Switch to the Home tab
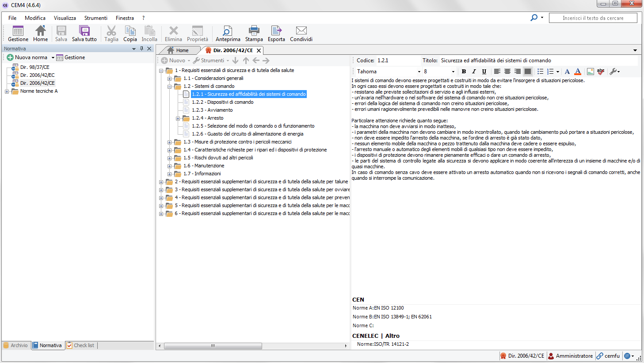 pyautogui.click(x=178, y=50)
